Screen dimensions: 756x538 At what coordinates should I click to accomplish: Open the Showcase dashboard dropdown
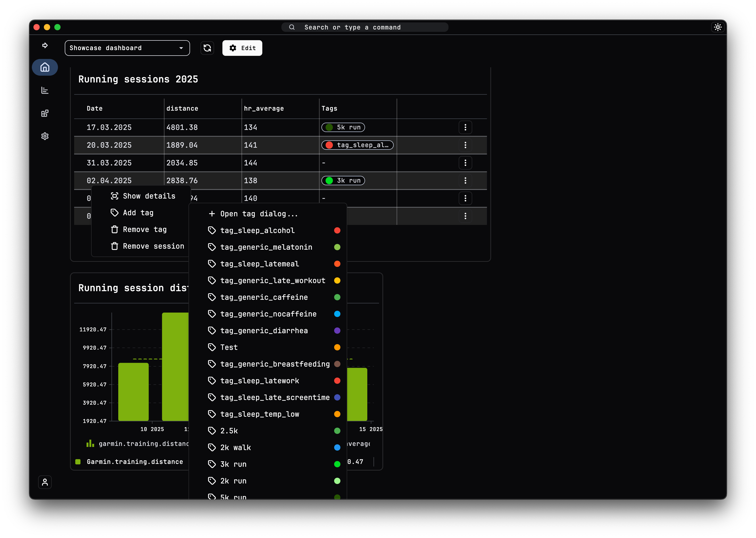point(127,48)
